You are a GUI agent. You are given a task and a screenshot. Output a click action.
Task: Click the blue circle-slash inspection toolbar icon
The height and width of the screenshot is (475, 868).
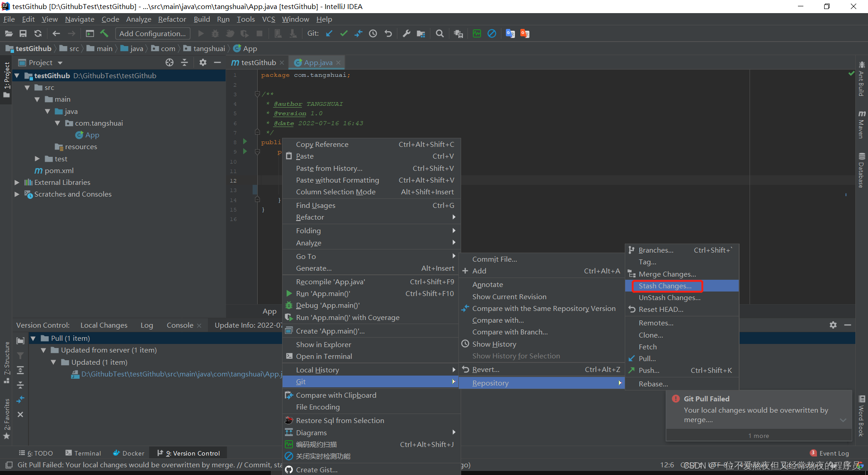coord(492,33)
